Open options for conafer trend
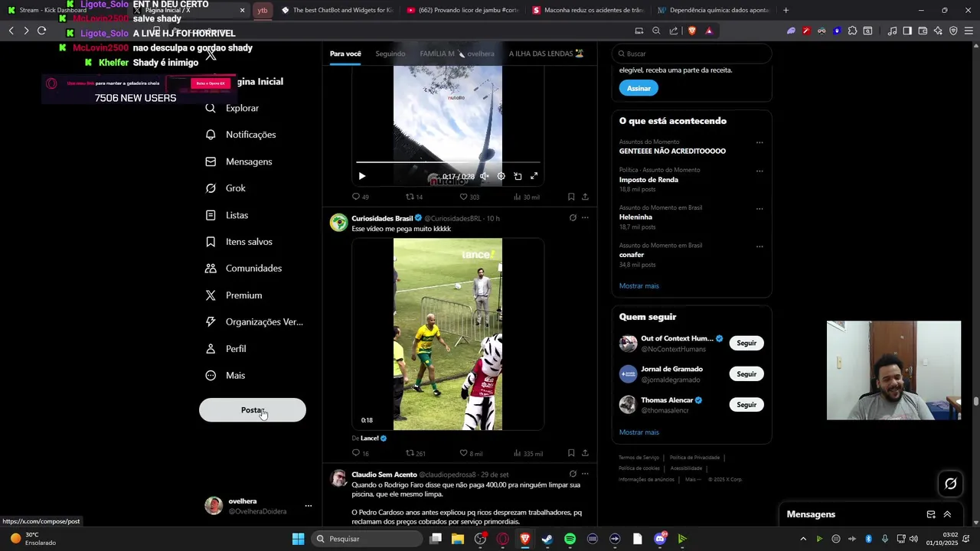Screen dimensions: 980x551 [x=759, y=246]
